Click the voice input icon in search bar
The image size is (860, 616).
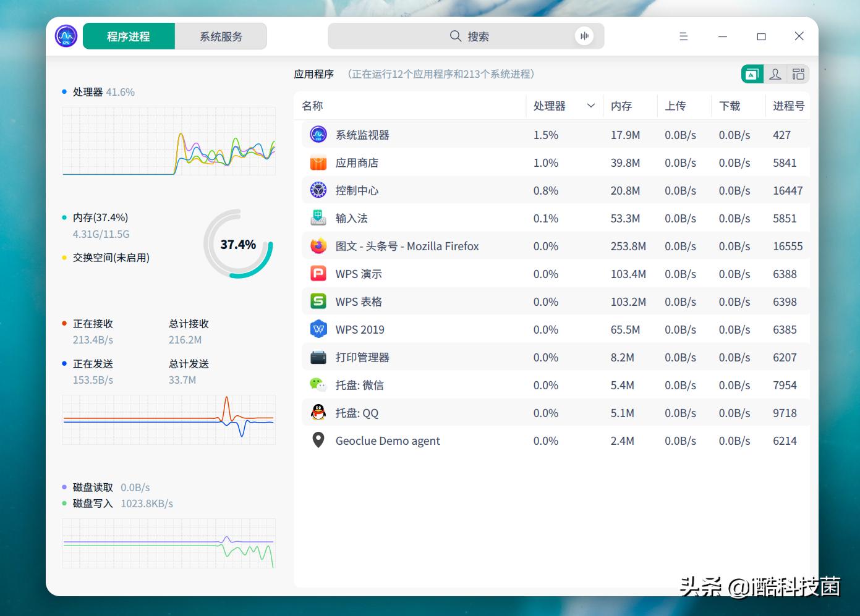coord(584,36)
